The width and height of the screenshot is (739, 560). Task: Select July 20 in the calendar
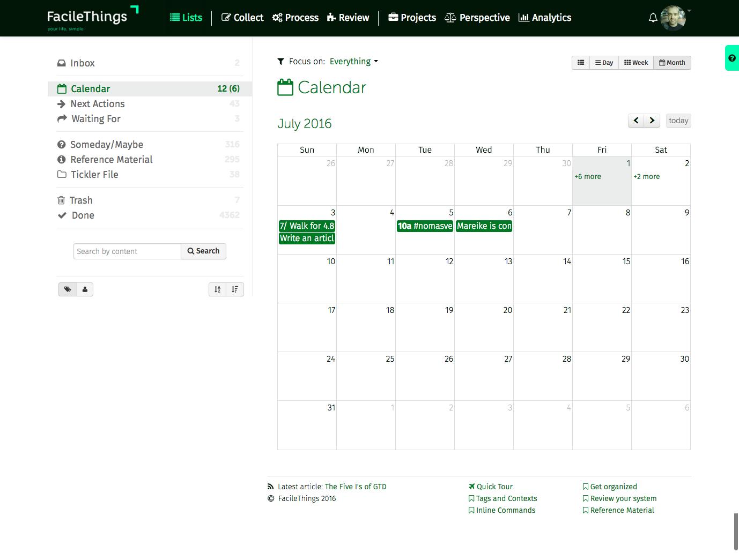[x=484, y=327]
